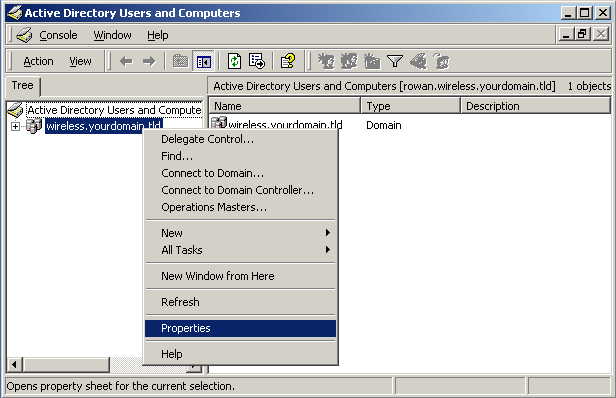The image size is (616, 398).
Task: Click the Up One Level folder icon
Action: coord(180,61)
